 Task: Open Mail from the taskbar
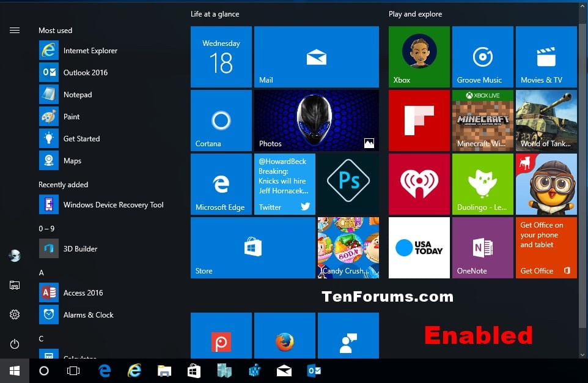tap(284, 371)
